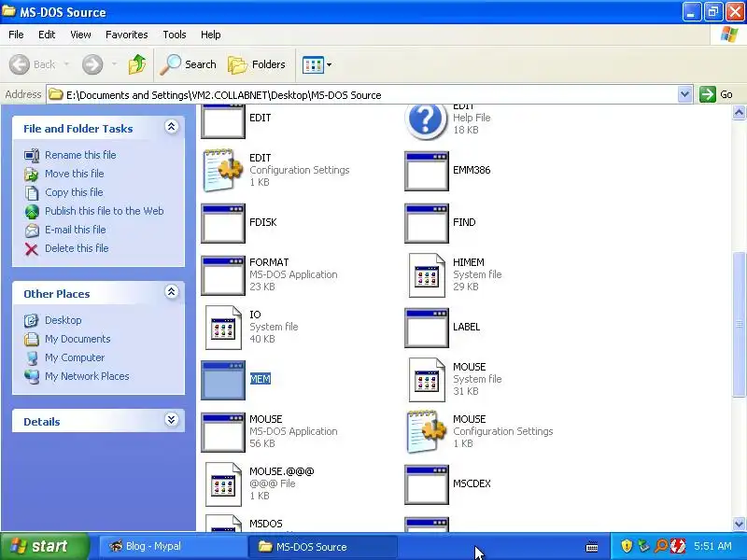Screen dimensions: 747x560
Task: Click the scroll down arrow
Action: [x=739, y=524]
